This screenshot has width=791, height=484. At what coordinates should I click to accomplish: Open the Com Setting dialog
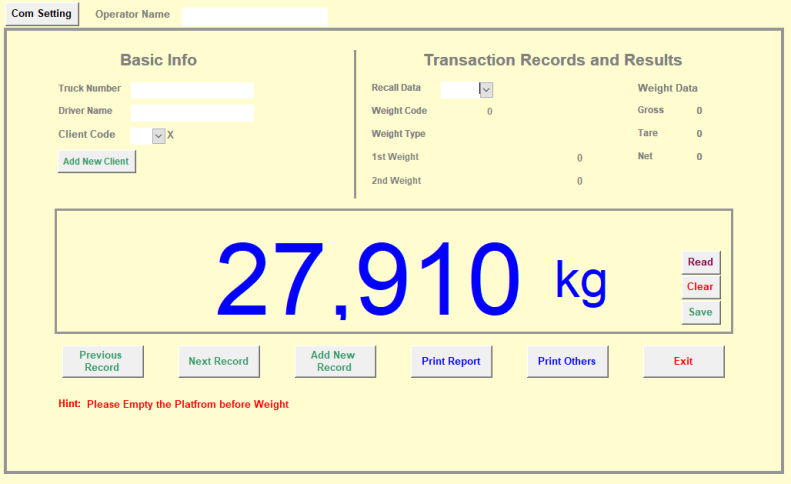point(41,15)
